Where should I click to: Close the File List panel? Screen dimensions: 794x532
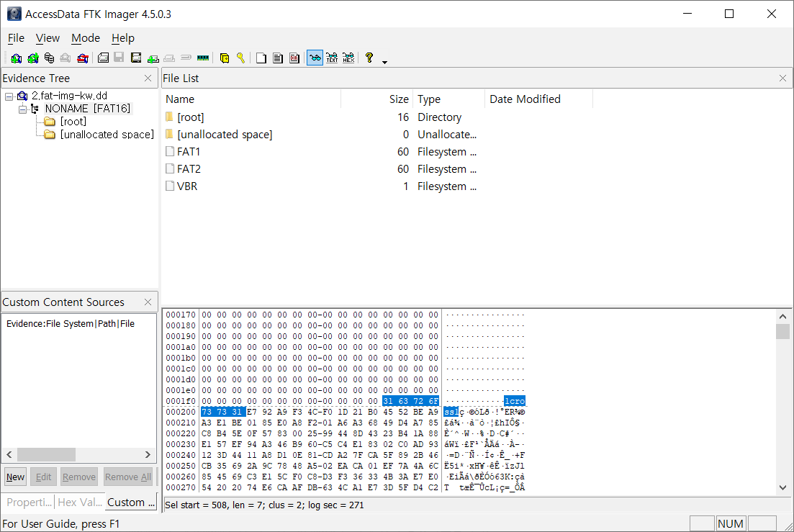(x=783, y=78)
